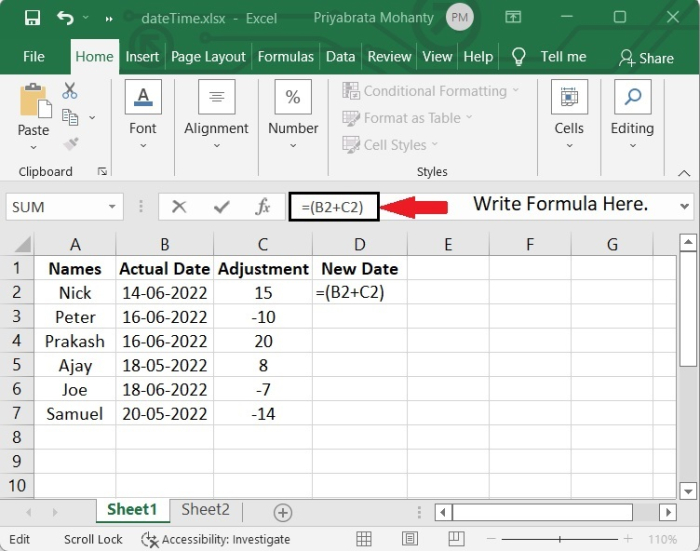The width and height of the screenshot is (700, 551).
Task: Click the Share button
Action: (646, 58)
